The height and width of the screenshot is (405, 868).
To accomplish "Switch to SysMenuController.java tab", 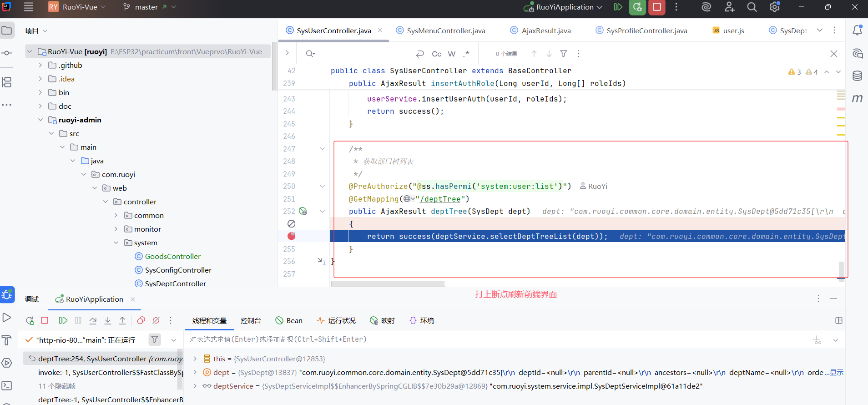I will tap(441, 30).
